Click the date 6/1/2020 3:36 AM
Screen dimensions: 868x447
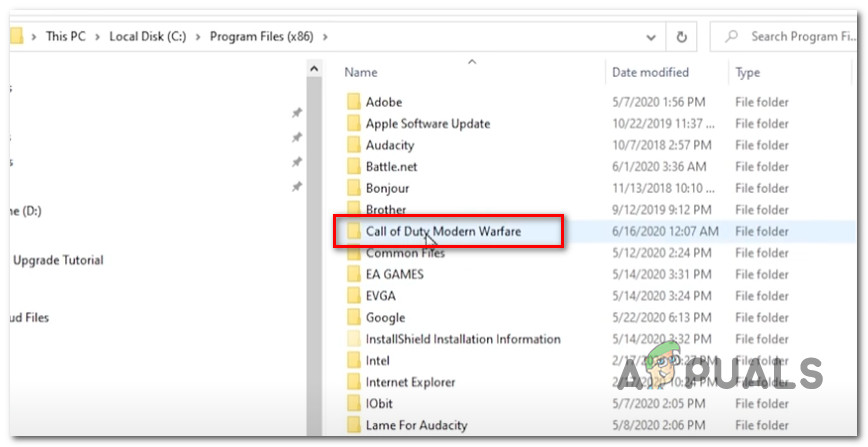point(659,167)
